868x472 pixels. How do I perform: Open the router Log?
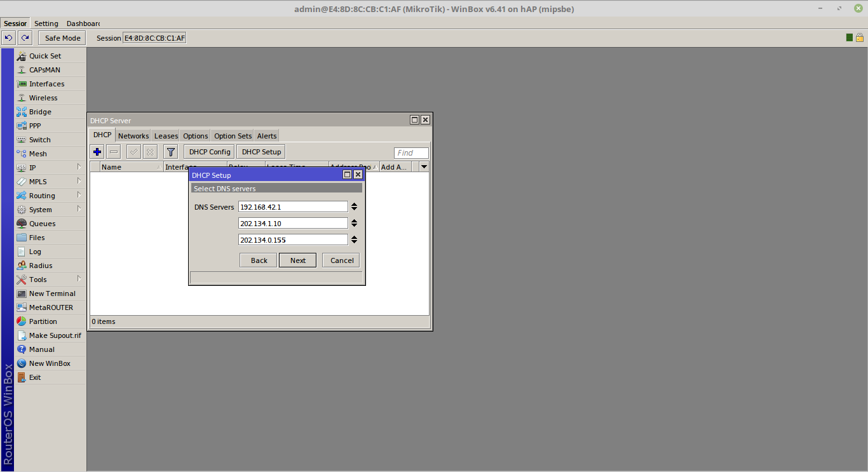click(50, 252)
